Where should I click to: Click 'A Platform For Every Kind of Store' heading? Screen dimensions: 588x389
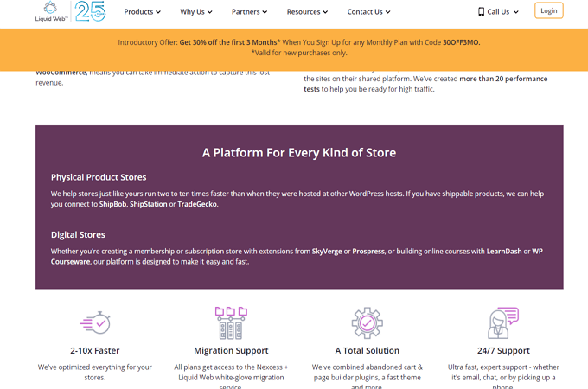pyautogui.click(x=299, y=153)
